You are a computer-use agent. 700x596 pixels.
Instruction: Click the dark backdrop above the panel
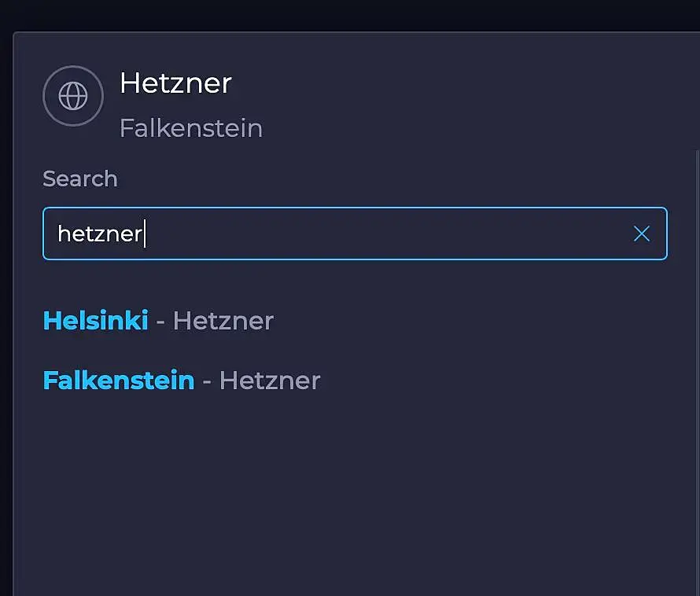click(354, 14)
